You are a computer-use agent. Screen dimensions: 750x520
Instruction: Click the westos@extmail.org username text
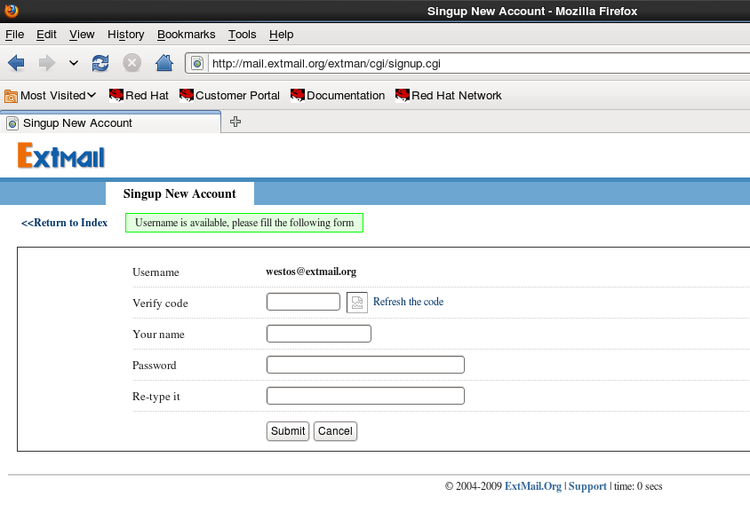coord(311,272)
